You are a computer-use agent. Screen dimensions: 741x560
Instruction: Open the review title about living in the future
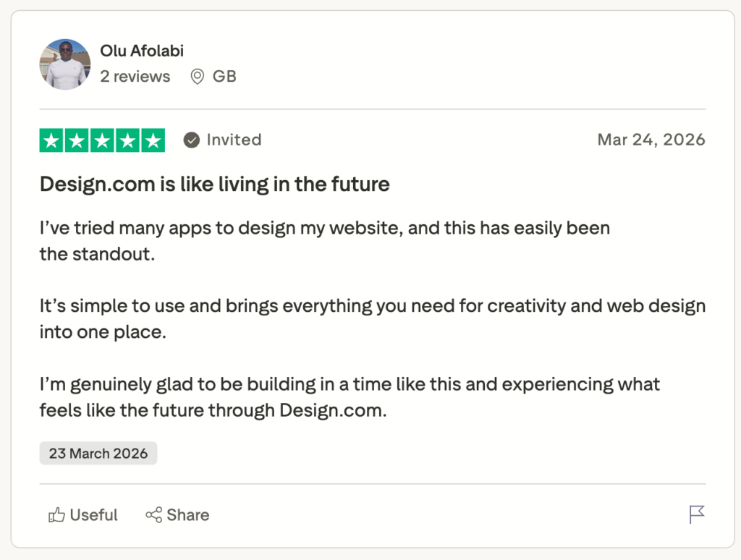click(214, 184)
